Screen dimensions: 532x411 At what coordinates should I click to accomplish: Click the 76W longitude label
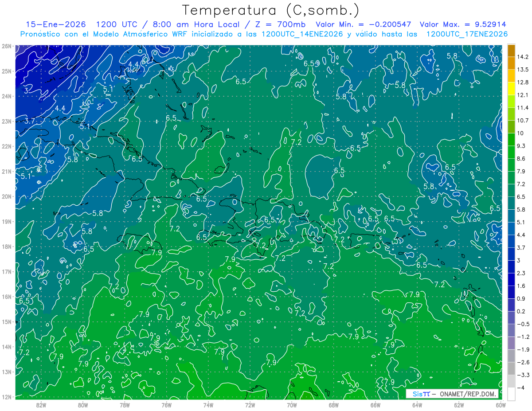pyautogui.click(x=166, y=405)
